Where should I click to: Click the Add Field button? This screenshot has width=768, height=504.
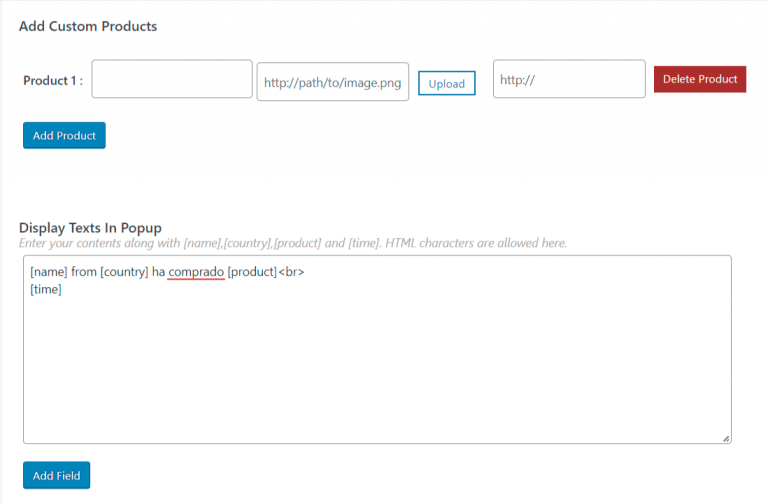(56, 475)
